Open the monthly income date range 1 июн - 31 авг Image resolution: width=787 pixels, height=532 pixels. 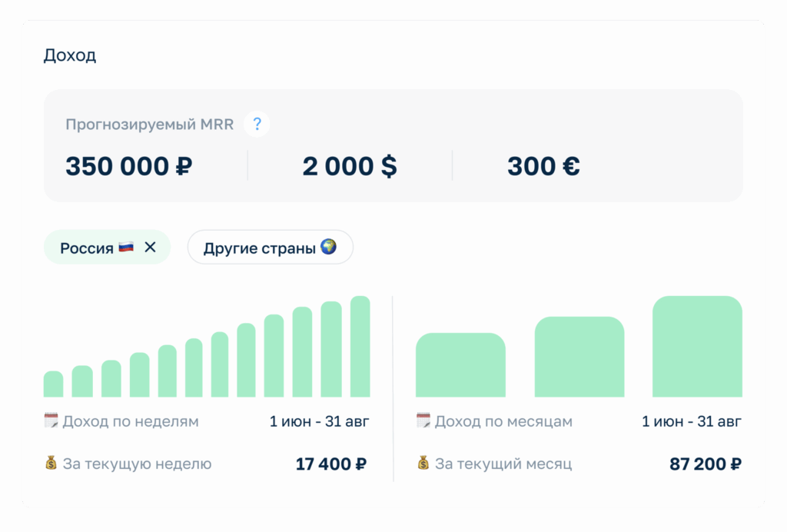coord(692,421)
